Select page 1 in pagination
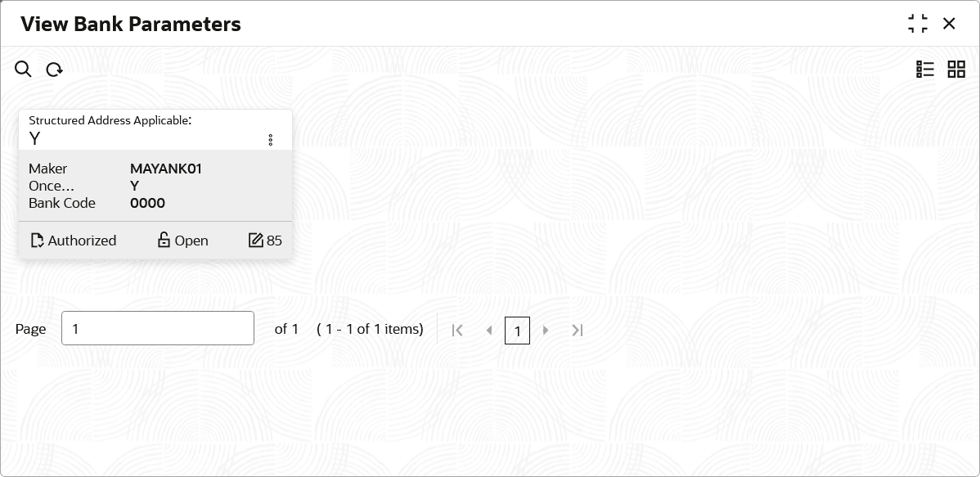This screenshot has width=980, height=477. 518,331
